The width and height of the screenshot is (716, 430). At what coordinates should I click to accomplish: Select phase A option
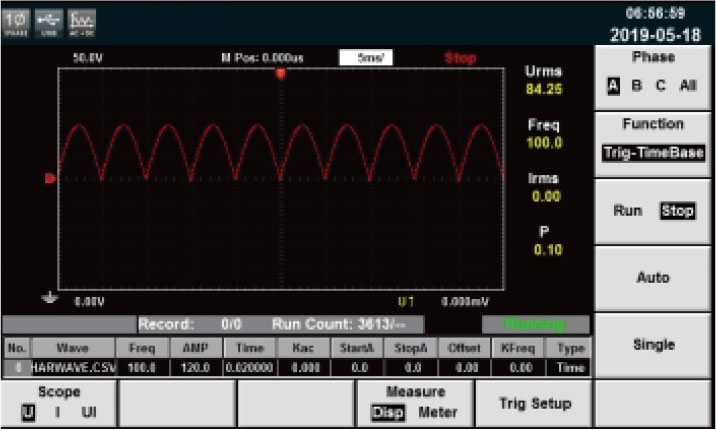coord(613,85)
